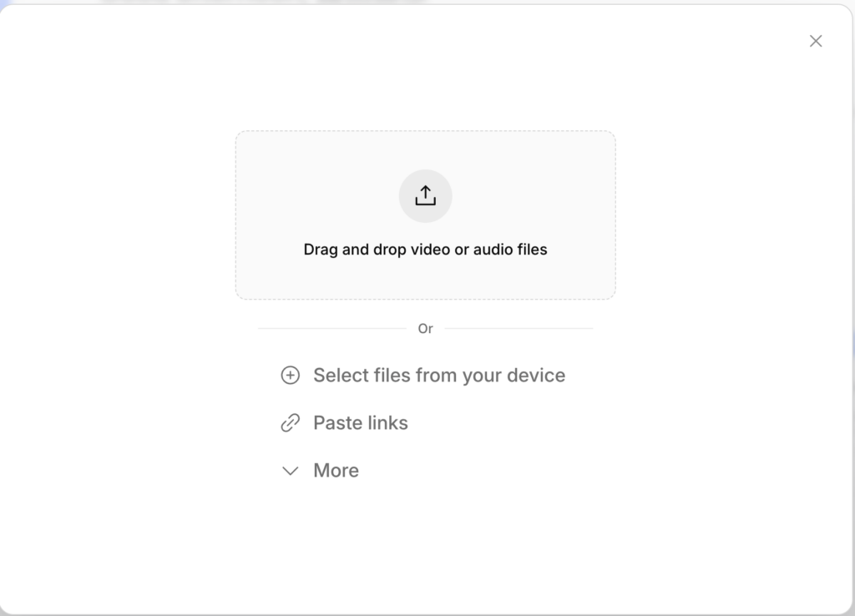Click the downward chevron icon next to More
855x616 pixels.
pyautogui.click(x=290, y=471)
